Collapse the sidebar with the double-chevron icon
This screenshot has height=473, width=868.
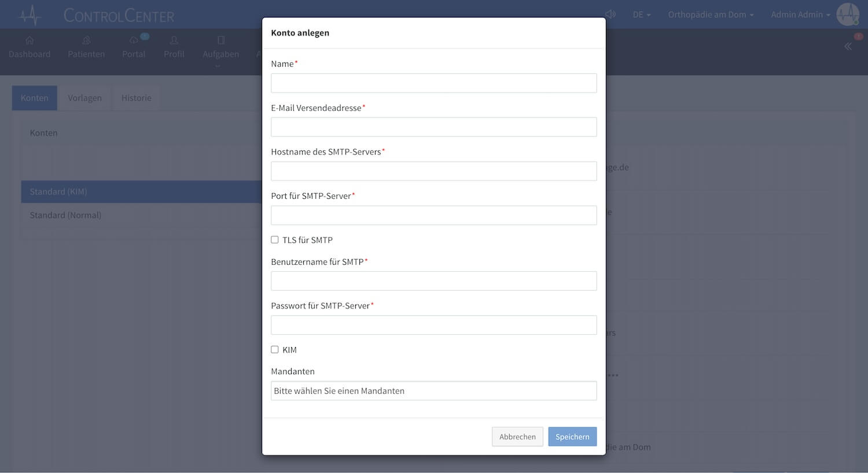click(x=848, y=46)
